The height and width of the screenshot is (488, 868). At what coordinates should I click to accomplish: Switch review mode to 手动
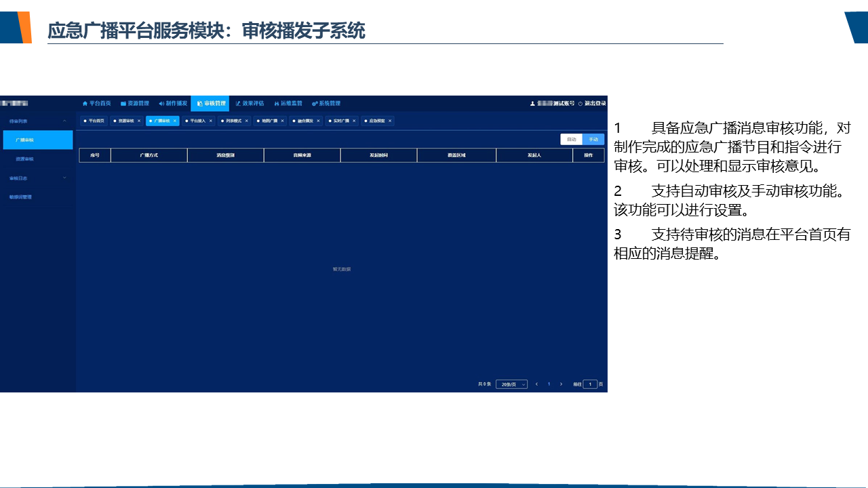pyautogui.click(x=593, y=139)
